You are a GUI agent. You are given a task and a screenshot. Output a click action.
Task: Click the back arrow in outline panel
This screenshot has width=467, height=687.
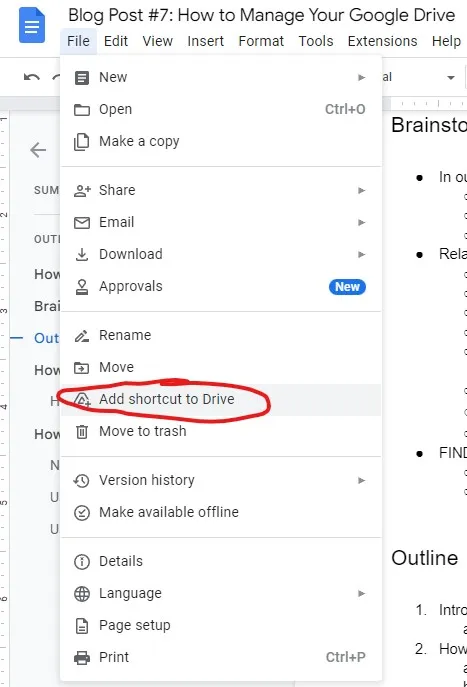coord(38,150)
